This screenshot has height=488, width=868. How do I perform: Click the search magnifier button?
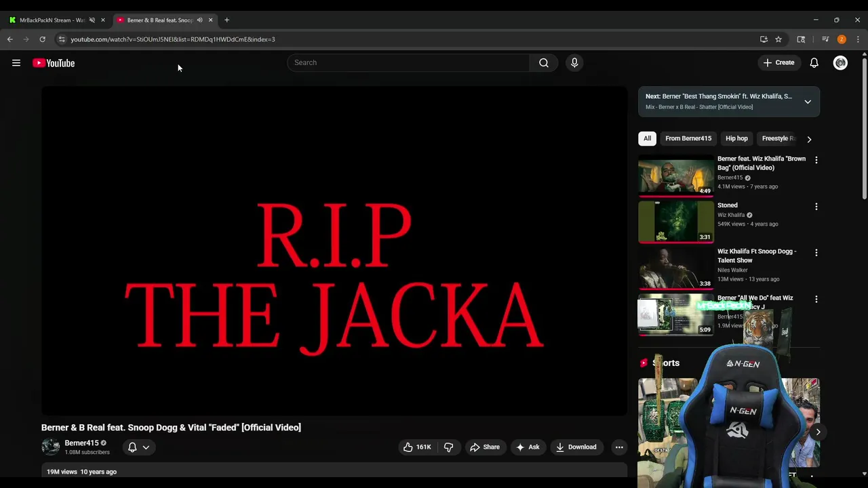point(544,62)
